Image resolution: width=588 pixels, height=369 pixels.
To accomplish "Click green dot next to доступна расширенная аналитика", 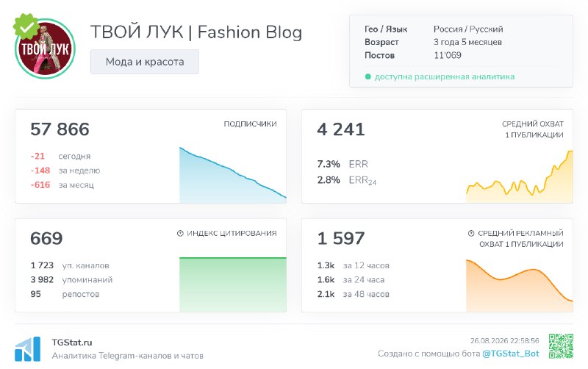I will tap(368, 77).
